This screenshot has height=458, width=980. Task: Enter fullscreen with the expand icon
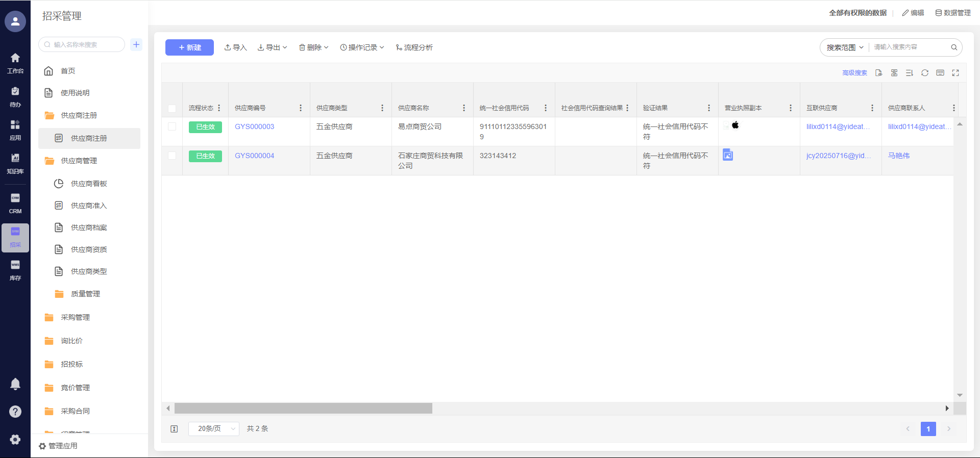pos(955,73)
